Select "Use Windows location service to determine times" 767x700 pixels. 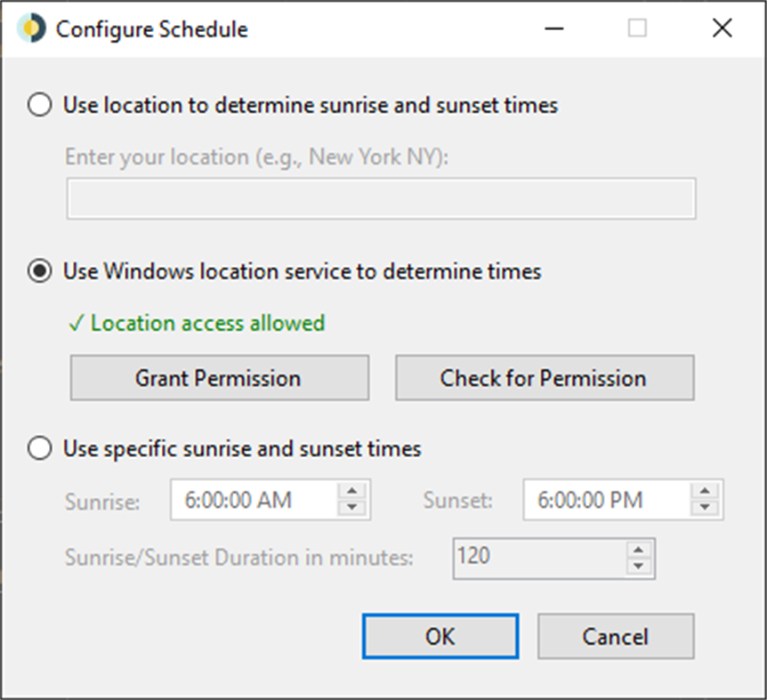click(39, 271)
